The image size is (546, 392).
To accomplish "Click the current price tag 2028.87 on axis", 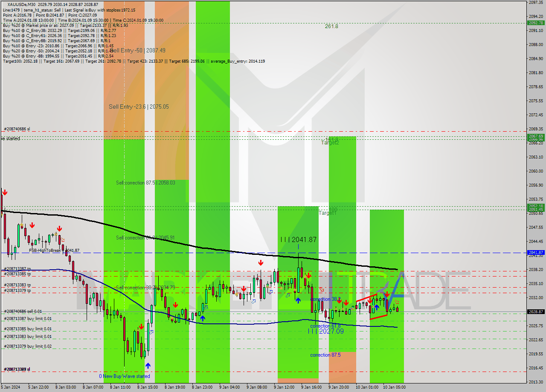I will click(x=536, y=312).
